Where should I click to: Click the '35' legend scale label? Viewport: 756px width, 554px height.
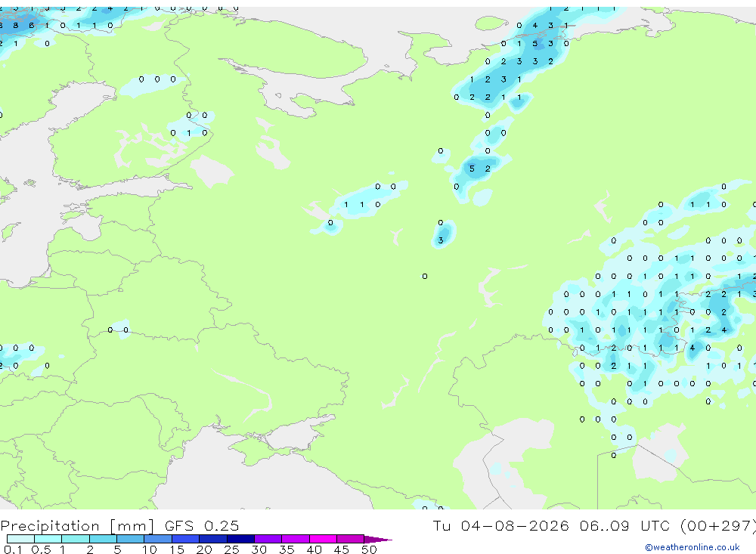(287, 549)
